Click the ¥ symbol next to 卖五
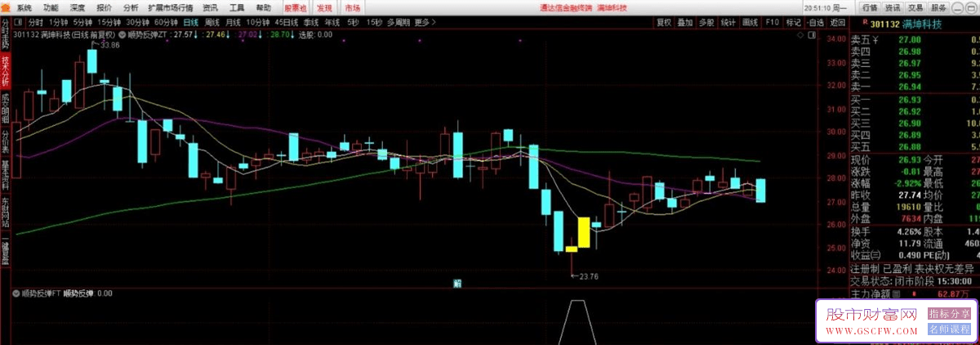The width and height of the screenshot is (980, 345). click(876, 40)
